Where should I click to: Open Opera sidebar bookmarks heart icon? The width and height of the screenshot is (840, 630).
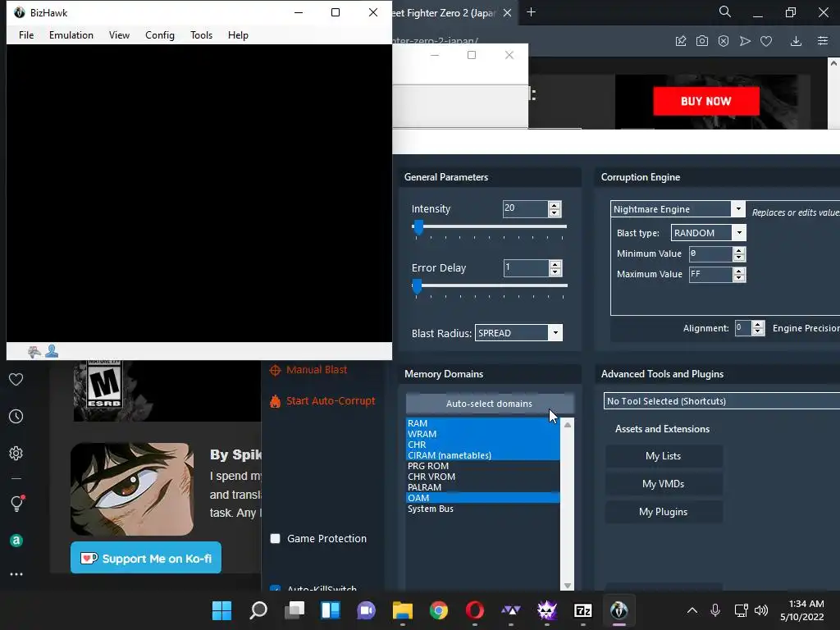(16, 379)
